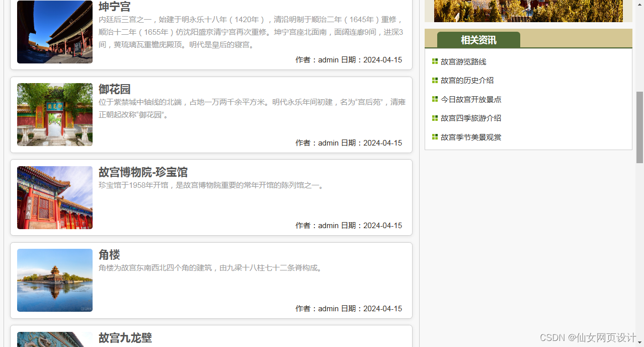Open 故宫季节美景观赏 related link
The image size is (644, 347).
pyautogui.click(x=471, y=137)
